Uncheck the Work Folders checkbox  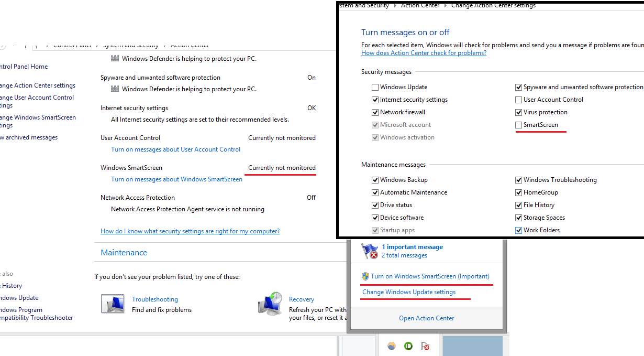(518, 230)
